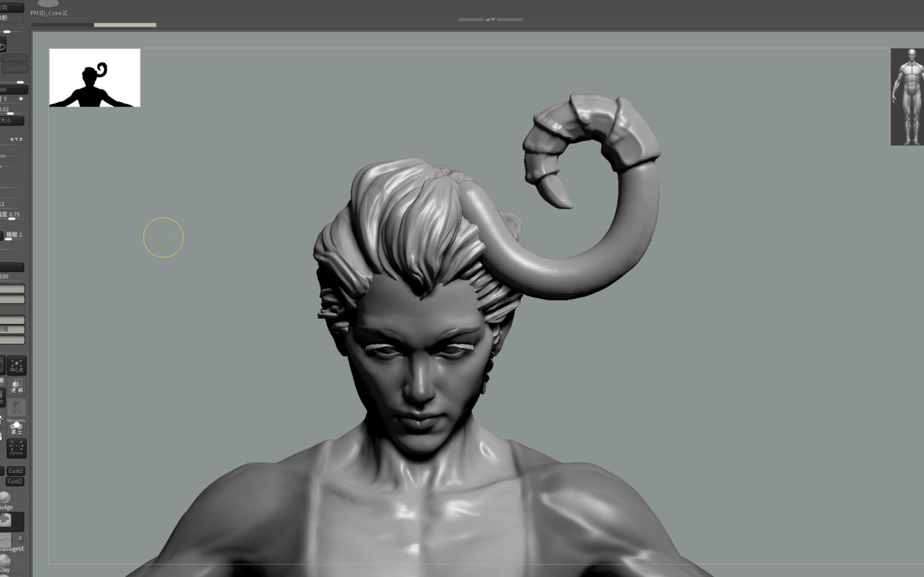Expand the top shelf divider arrows

point(490,19)
